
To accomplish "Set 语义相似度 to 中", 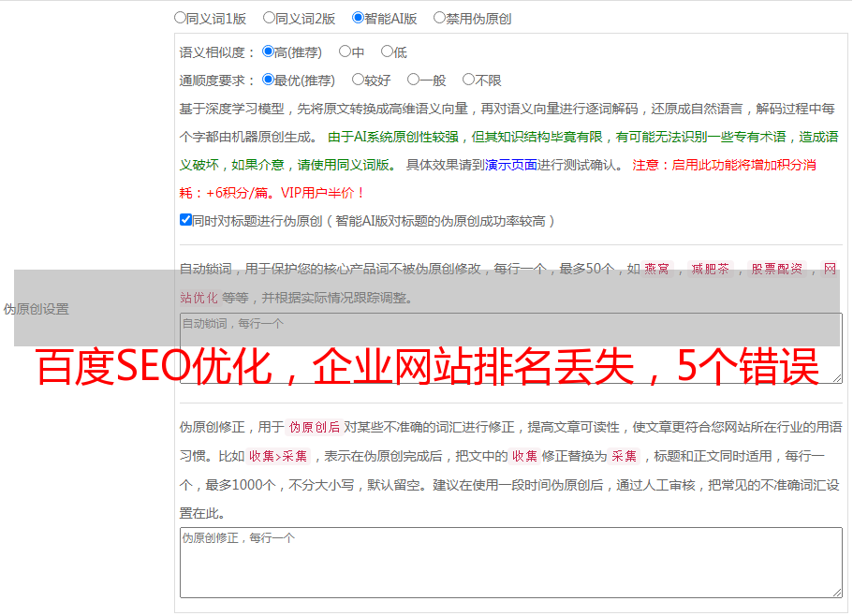I will click(x=345, y=51).
